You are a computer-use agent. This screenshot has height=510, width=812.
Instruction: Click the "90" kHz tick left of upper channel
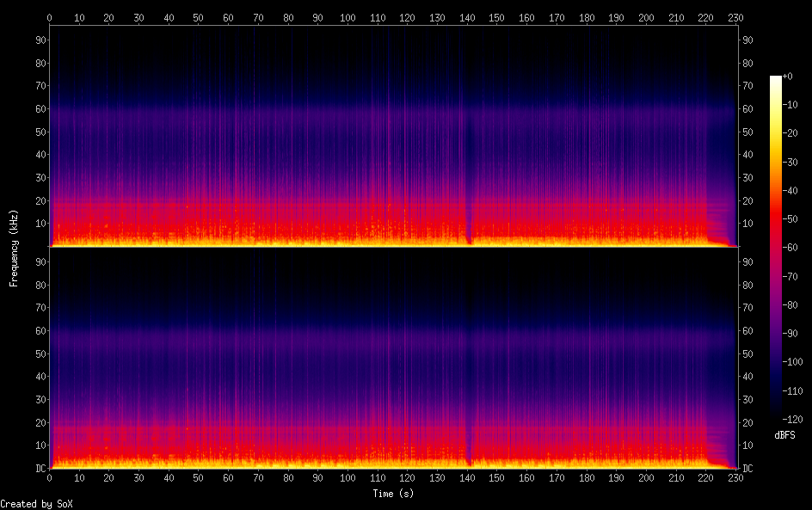[41, 40]
